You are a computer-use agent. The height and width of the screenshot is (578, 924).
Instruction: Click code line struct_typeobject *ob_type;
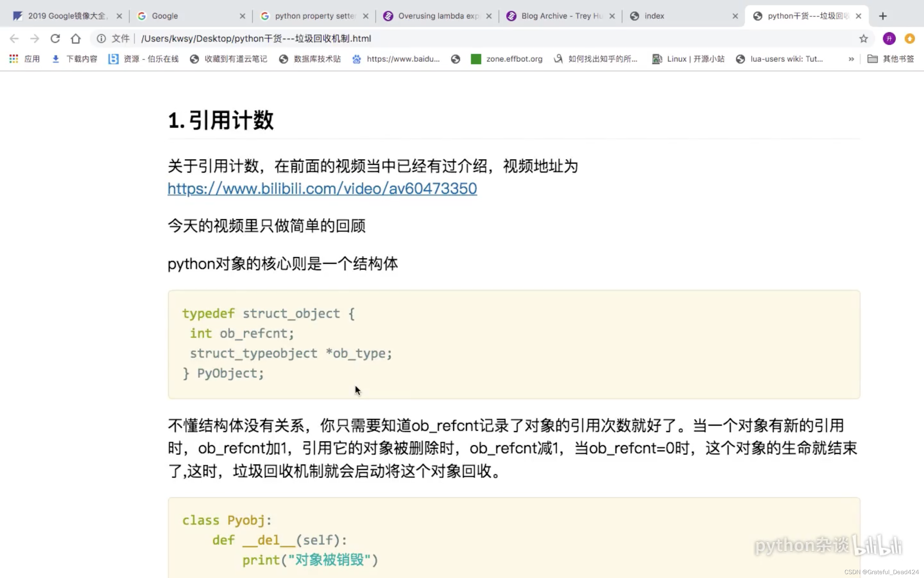pos(291,353)
